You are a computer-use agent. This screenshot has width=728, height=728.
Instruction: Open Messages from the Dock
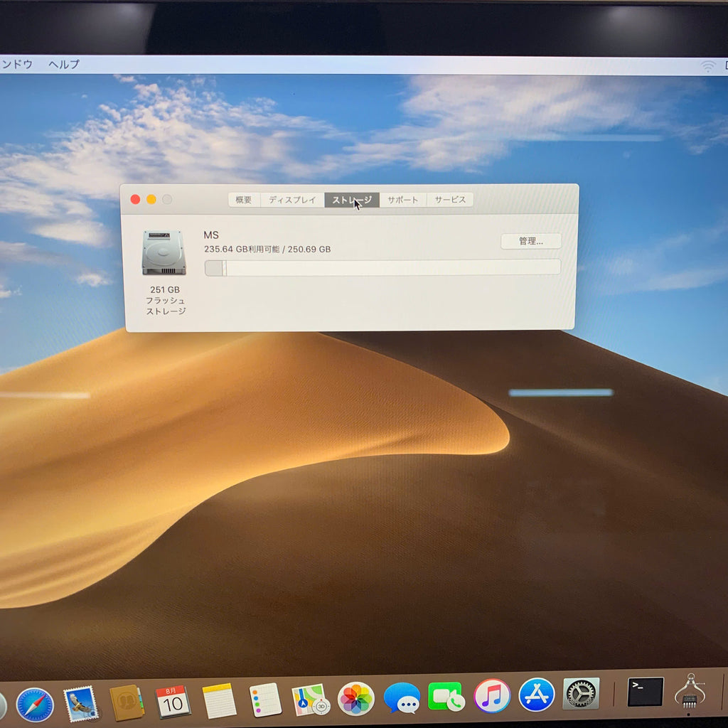402,697
